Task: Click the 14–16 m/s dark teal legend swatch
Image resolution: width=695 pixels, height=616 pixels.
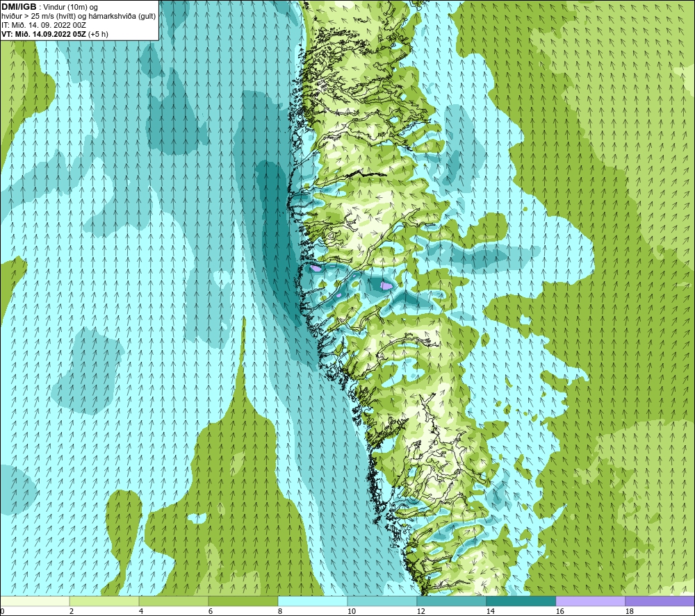Action: (x=521, y=601)
